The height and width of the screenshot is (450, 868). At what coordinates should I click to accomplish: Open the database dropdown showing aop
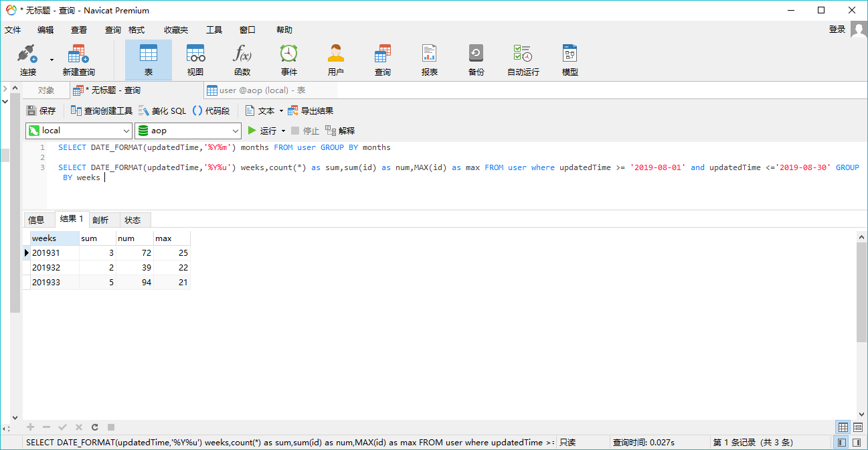tap(188, 131)
